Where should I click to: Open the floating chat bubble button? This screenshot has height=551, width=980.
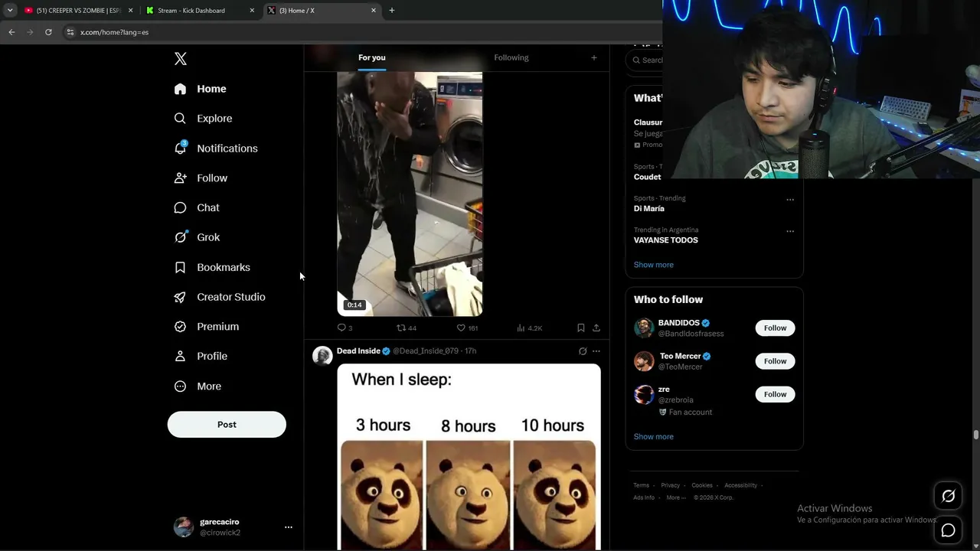[948, 530]
